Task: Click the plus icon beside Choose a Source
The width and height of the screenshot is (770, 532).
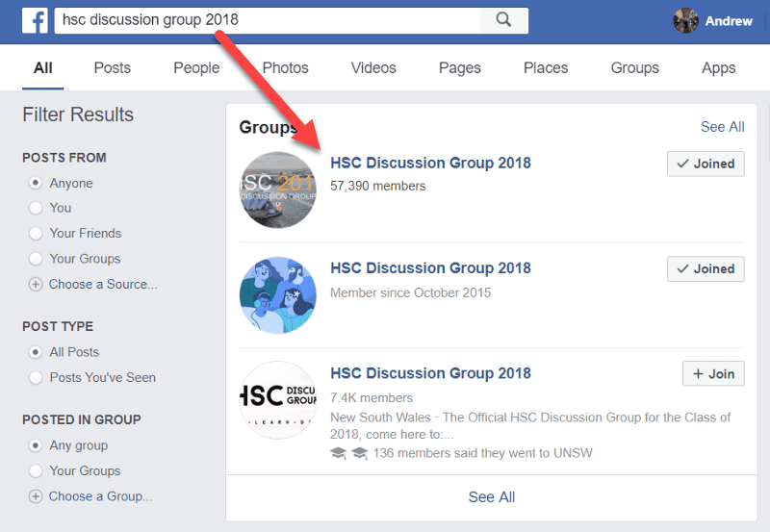Action: [36, 284]
